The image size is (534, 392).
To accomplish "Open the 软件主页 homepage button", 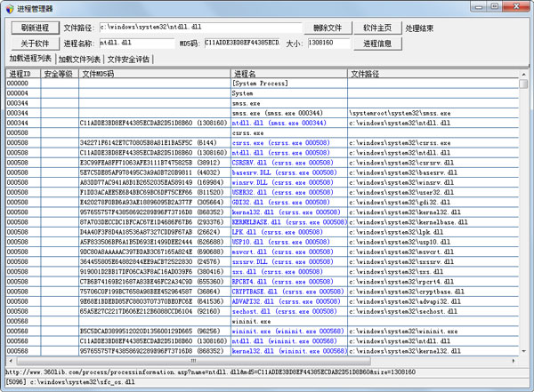I will click(377, 28).
